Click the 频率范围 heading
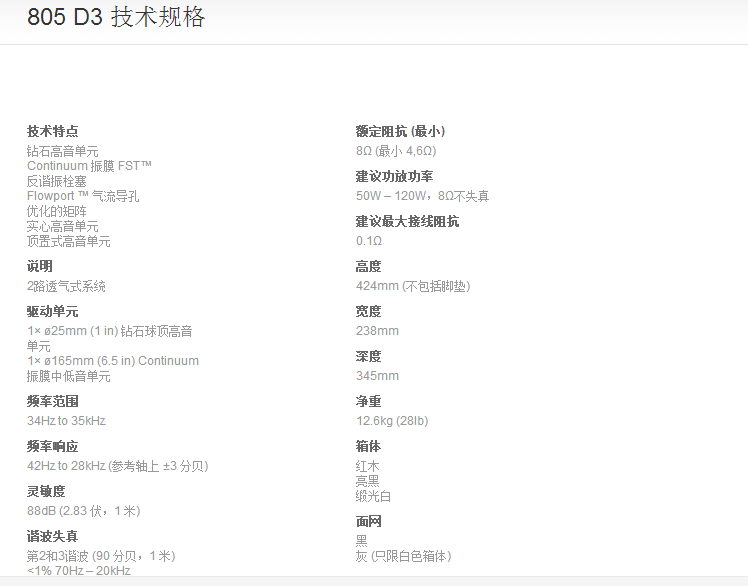The image size is (748, 586). [x=53, y=401]
